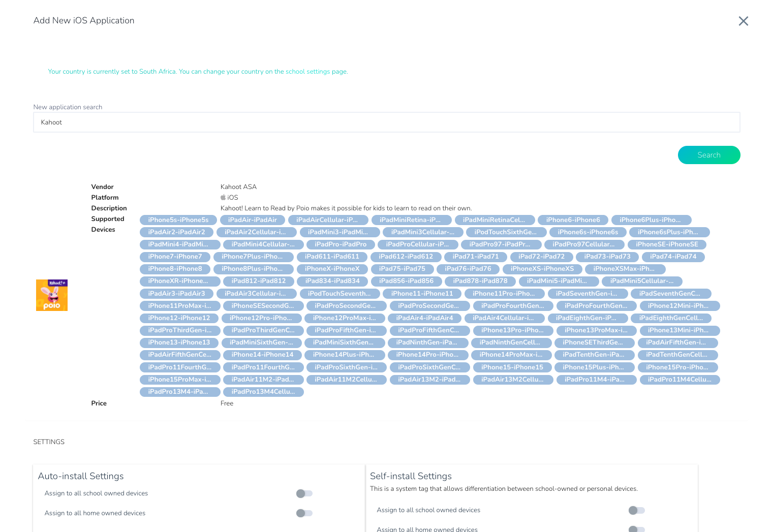Select the iPhone15-iPhone15 device tag
This screenshot has height=532, width=772.
click(x=512, y=367)
